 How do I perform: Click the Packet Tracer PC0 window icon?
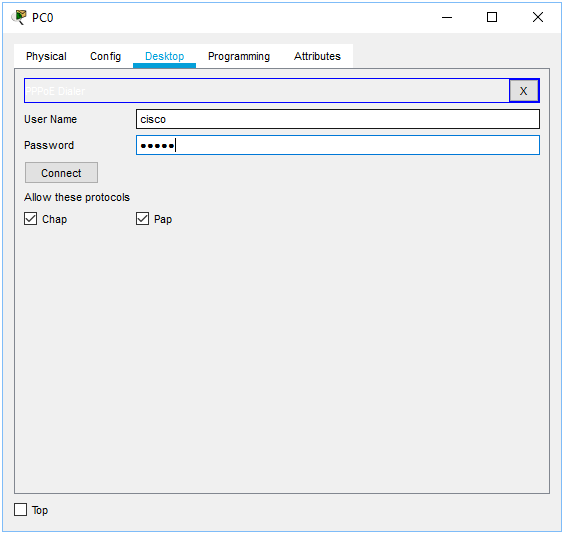19,17
